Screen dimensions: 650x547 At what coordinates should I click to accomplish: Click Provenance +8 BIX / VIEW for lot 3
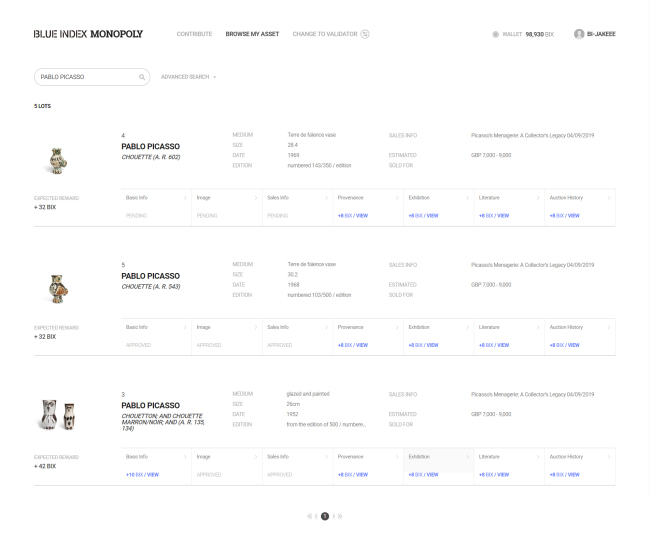(x=353, y=474)
